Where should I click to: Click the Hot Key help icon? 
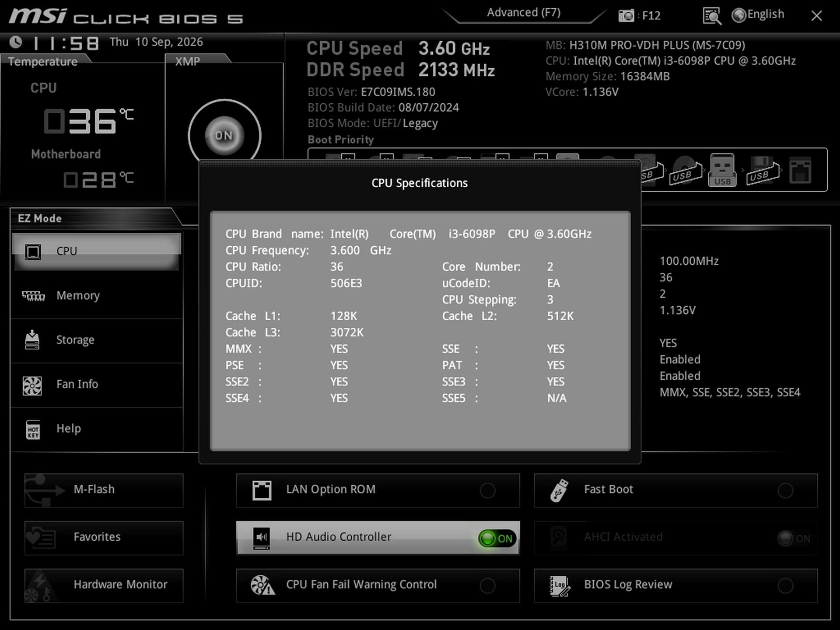coord(33,430)
